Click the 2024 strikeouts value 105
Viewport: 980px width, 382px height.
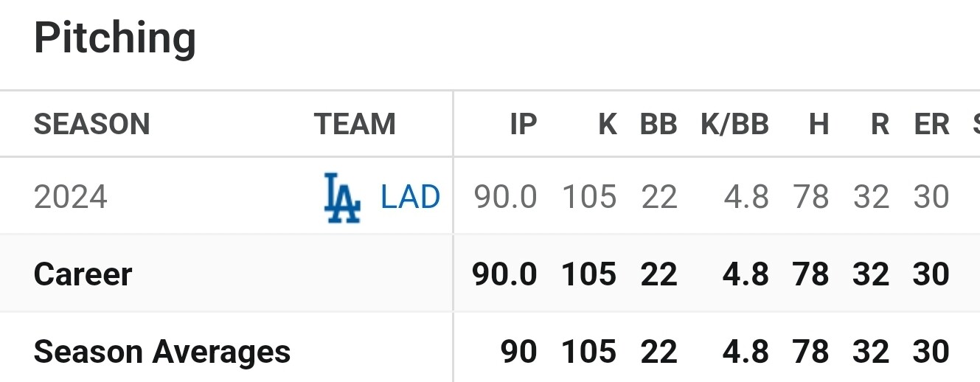click(x=589, y=198)
